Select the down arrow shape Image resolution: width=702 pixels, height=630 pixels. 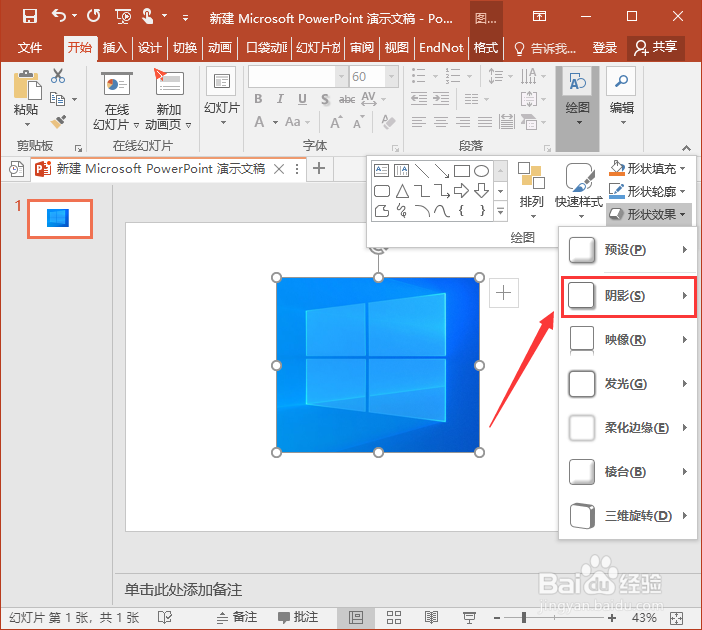[x=481, y=191]
